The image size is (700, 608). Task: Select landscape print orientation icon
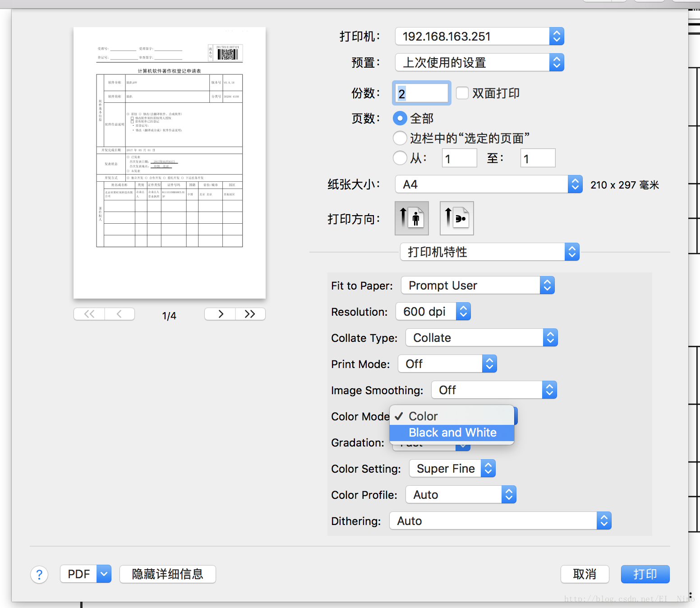[457, 218]
